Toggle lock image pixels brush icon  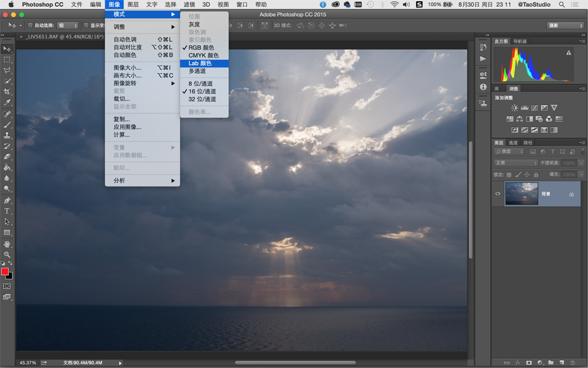point(518,175)
